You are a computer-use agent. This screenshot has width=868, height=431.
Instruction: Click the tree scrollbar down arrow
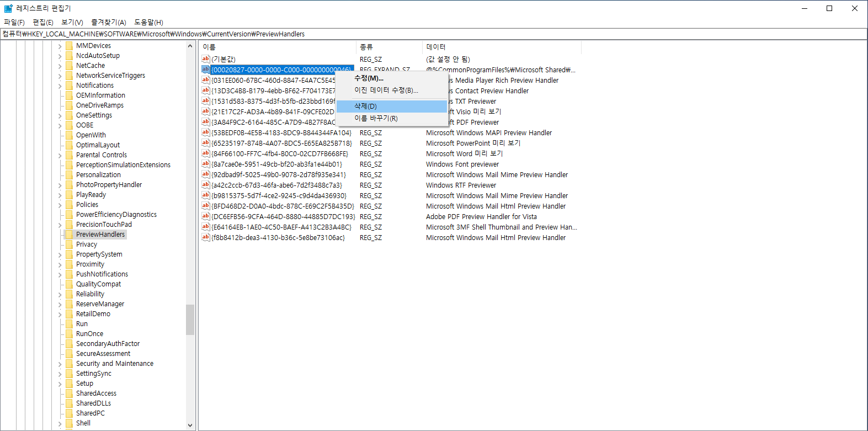pos(190,425)
